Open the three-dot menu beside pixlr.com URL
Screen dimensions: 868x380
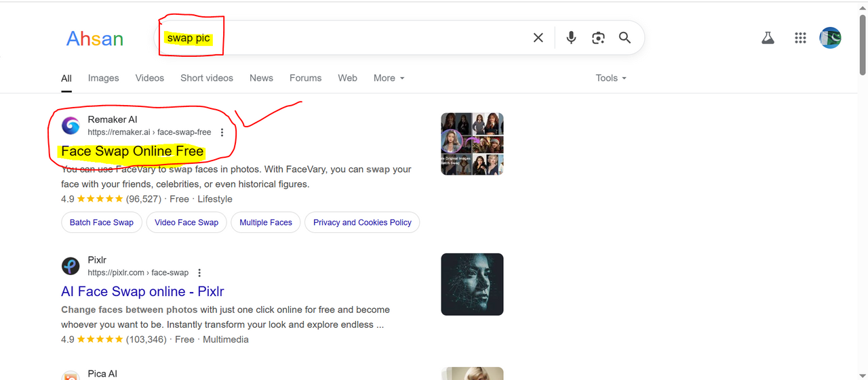pyautogui.click(x=199, y=273)
